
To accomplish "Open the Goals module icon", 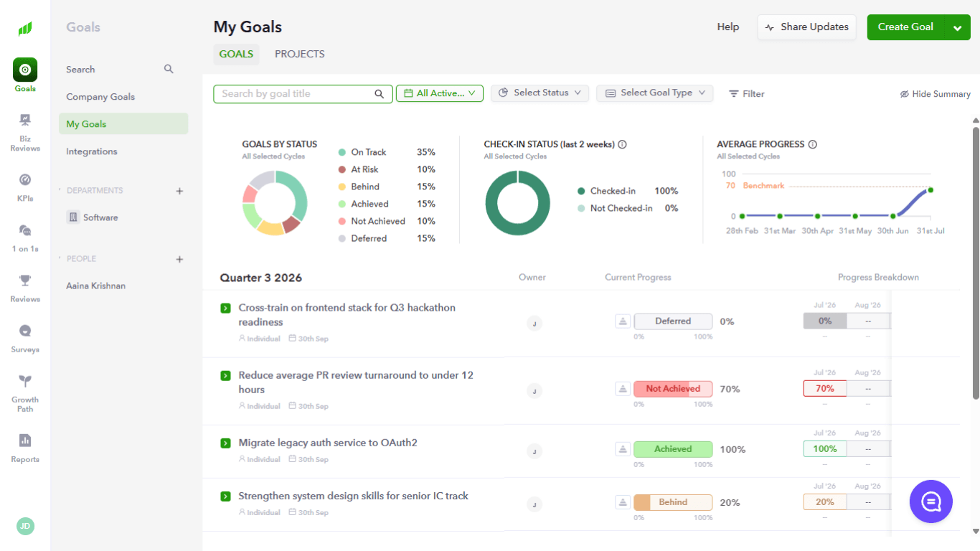I will (25, 70).
